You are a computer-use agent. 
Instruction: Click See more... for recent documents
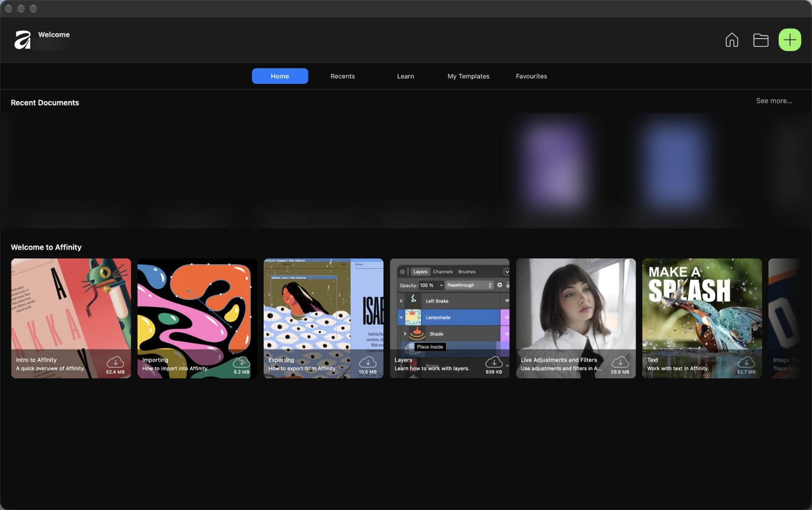(x=774, y=101)
